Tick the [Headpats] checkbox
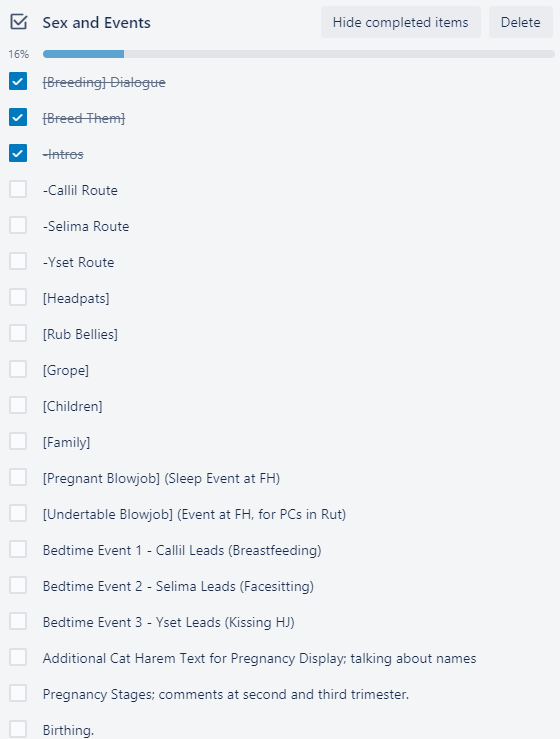The image size is (560, 739). pyautogui.click(x=18, y=297)
